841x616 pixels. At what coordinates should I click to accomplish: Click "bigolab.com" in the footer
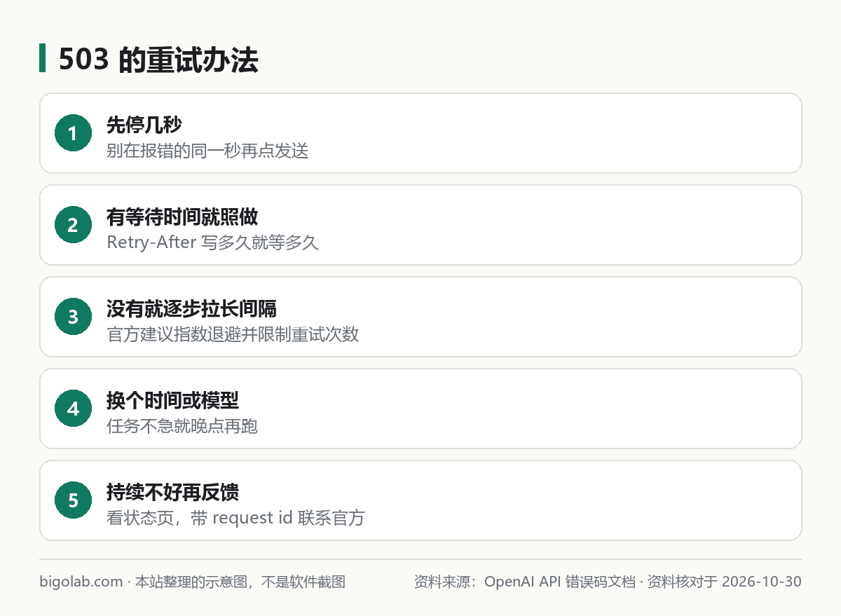(81, 582)
